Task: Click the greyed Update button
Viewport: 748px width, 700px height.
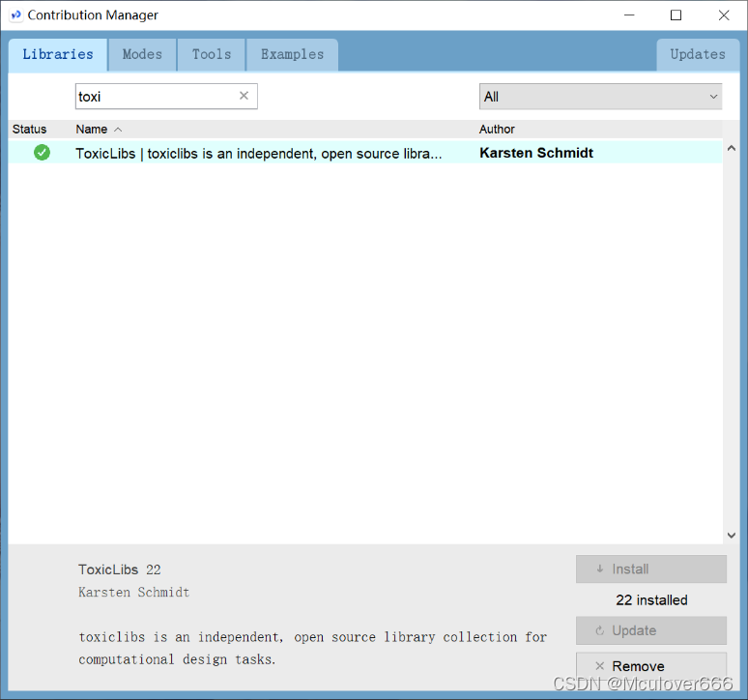Action: (651, 630)
